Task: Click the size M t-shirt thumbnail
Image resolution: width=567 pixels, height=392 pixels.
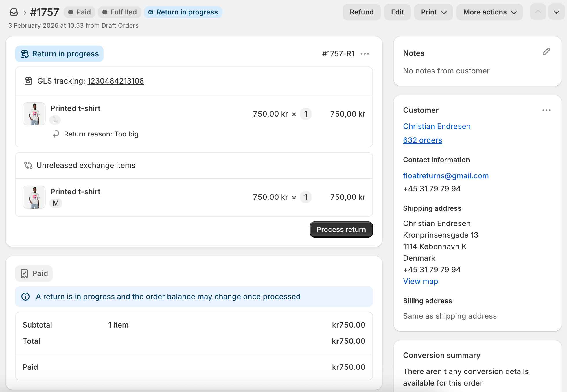Action: [x=34, y=197]
